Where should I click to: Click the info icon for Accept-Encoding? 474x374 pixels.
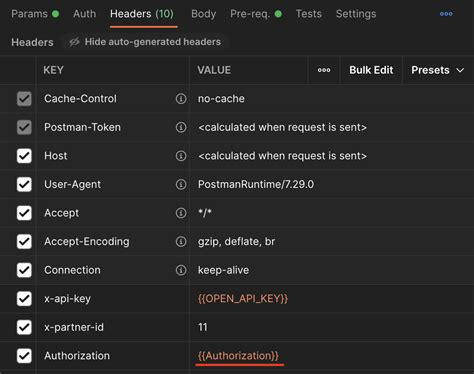[x=181, y=242]
